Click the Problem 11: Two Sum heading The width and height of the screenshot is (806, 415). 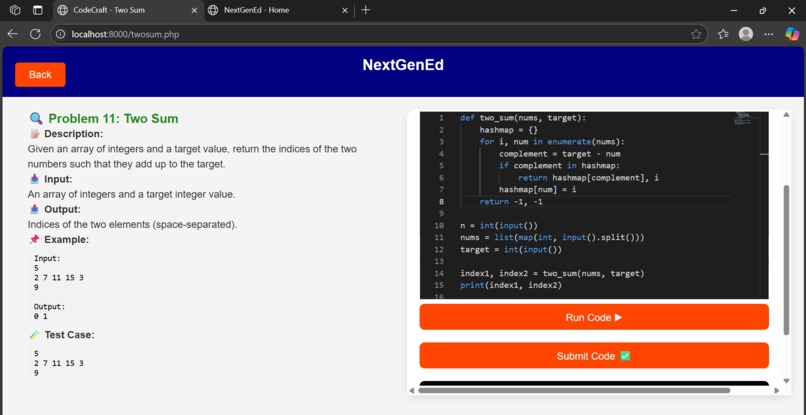click(x=113, y=119)
